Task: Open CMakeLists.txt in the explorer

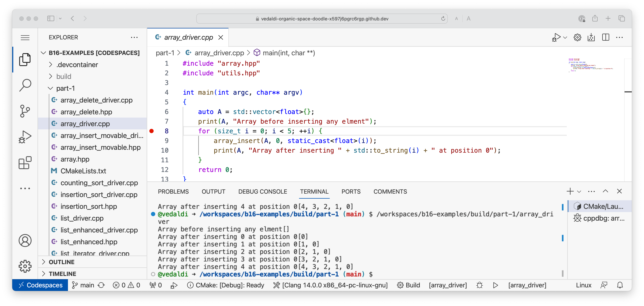Action: coord(83,171)
